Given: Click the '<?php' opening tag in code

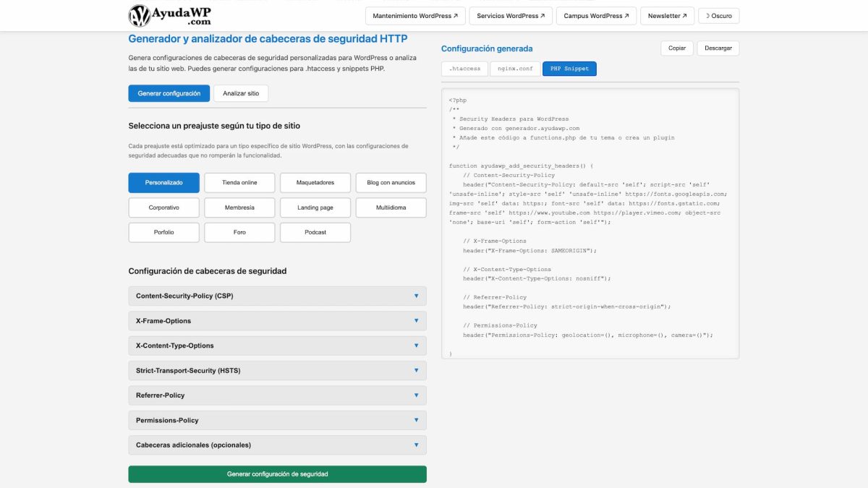Looking at the screenshot, I should [x=458, y=100].
